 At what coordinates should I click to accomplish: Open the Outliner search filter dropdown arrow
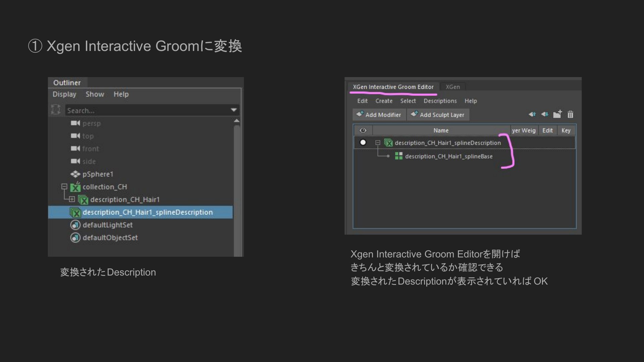point(234,110)
